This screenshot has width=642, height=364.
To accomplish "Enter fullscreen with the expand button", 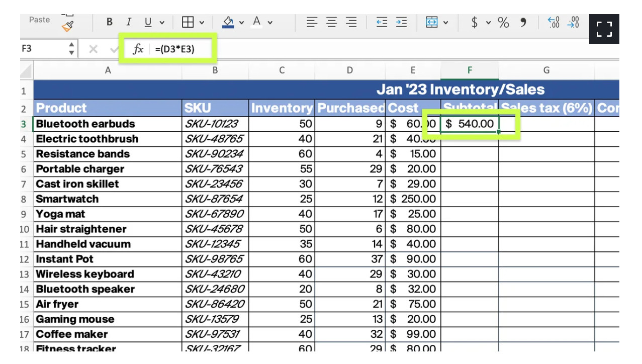I will pos(604,29).
